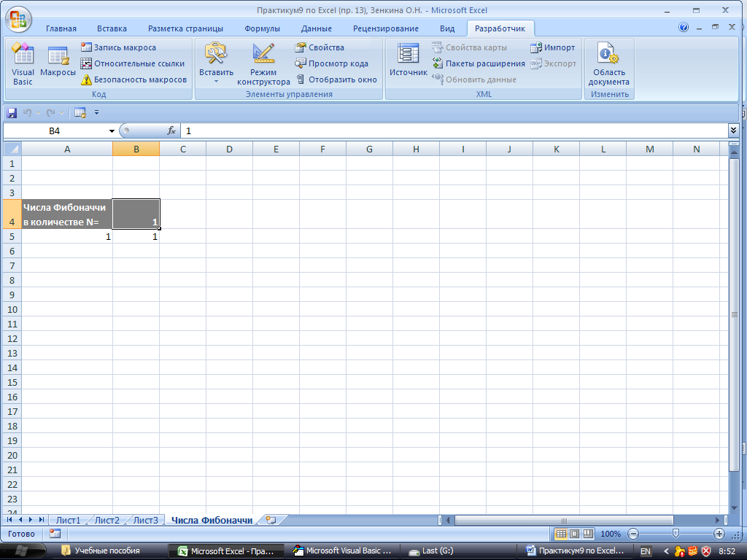This screenshot has height=560, width=747.
Task: Open the XML Источник pane
Action: (x=409, y=60)
